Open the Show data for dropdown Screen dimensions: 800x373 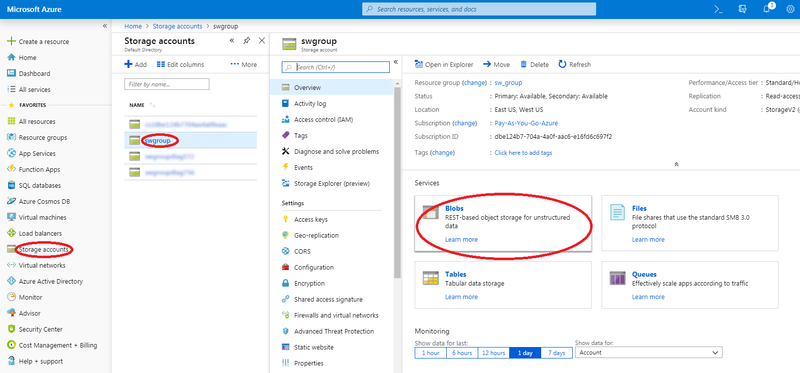pos(648,353)
